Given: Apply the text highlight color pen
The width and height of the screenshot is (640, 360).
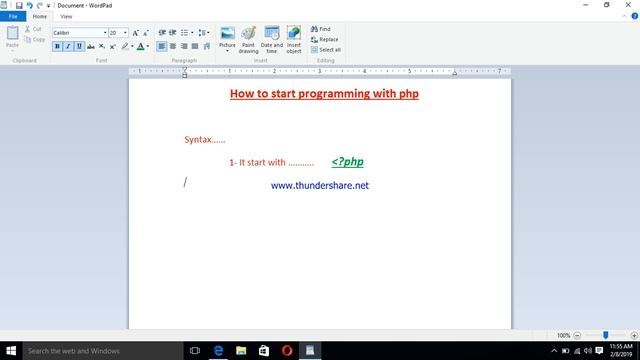Looking at the screenshot, I should pyautogui.click(x=125, y=47).
